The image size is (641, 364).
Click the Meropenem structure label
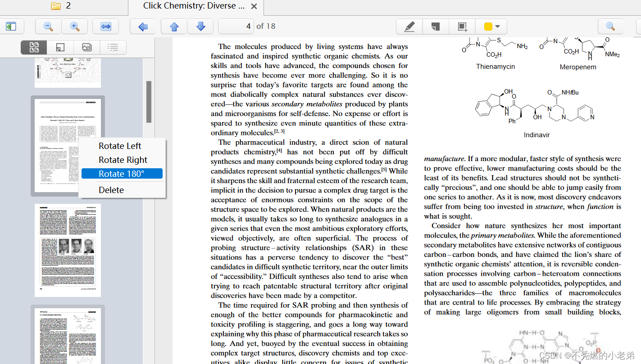(x=578, y=67)
